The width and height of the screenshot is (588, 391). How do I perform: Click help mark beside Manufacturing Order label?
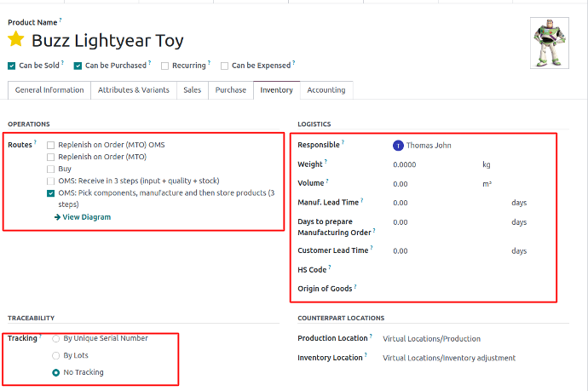374,230
